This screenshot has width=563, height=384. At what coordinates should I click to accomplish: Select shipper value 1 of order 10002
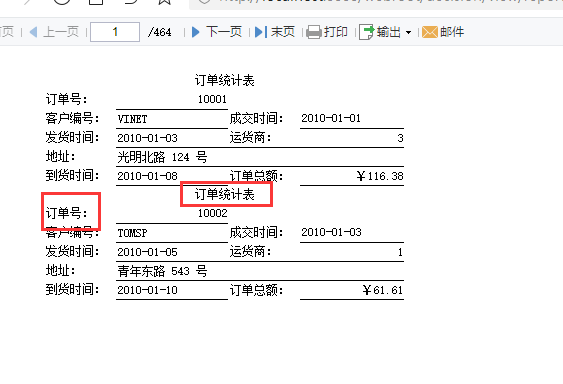[x=400, y=252]
